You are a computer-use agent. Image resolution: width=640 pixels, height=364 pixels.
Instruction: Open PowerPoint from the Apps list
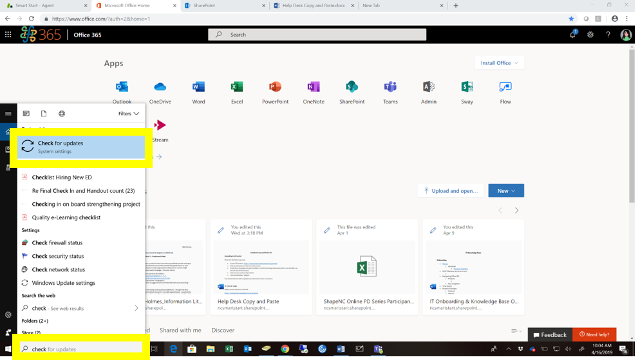(x=275, y=87)
